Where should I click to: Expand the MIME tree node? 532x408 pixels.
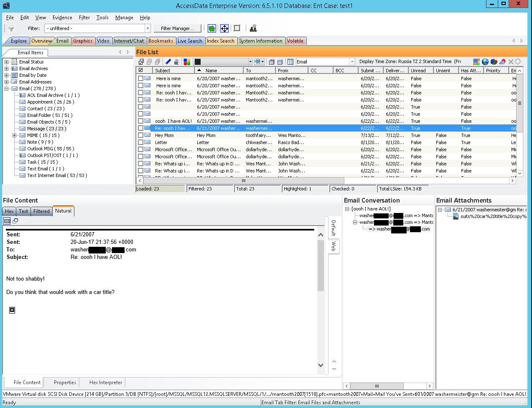pos(15,135)
